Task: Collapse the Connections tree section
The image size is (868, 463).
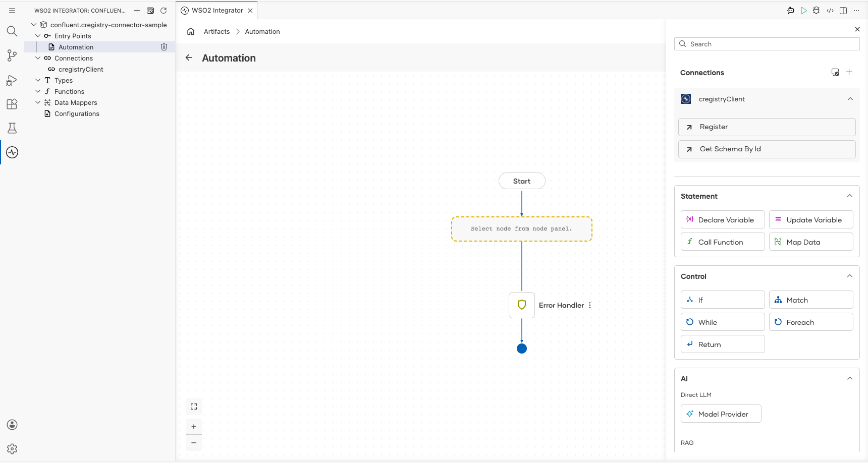Action: [x=38, y=58]
